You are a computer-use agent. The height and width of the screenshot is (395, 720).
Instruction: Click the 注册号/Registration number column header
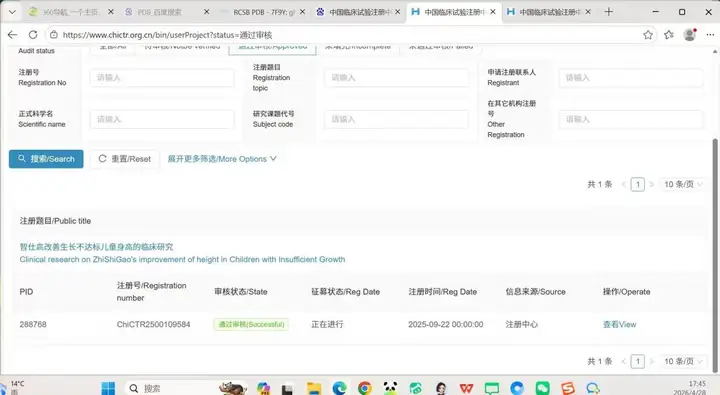point(152,292)
